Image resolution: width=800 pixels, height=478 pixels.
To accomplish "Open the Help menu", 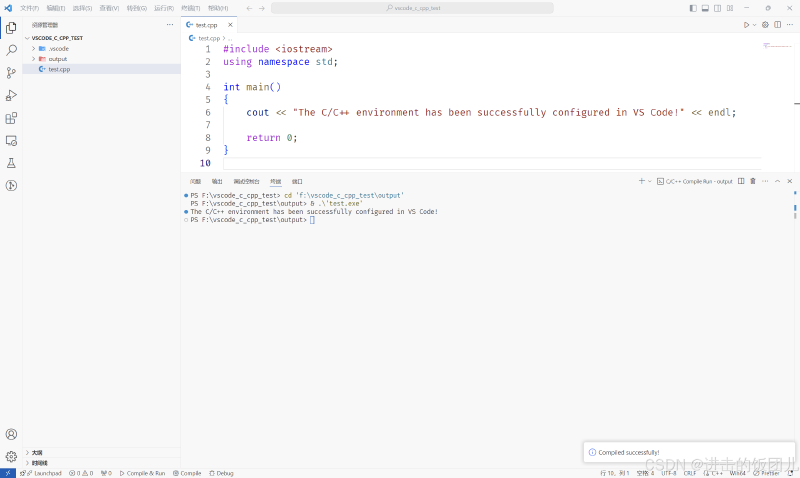I will click(x=218, y=8).
